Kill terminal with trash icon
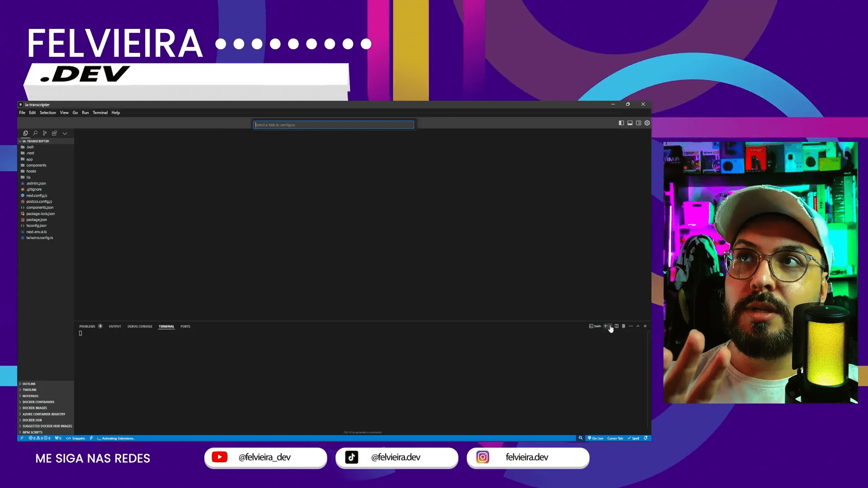The image size is (868, 488). pyautogui.click(x=623, y=326)
